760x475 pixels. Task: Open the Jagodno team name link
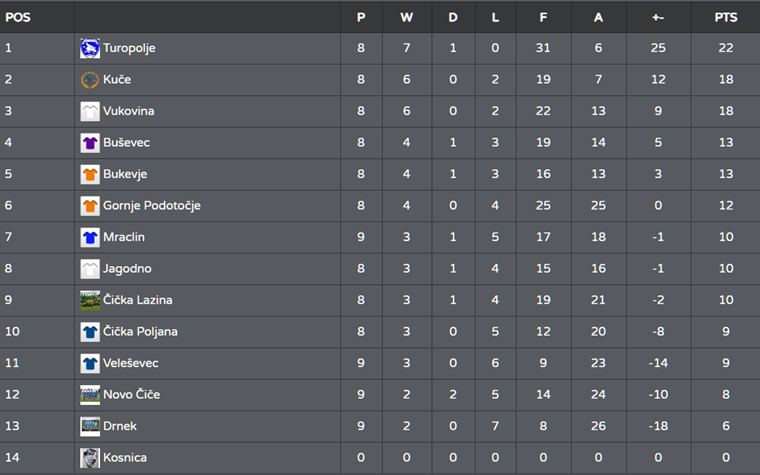click(127, 269)
